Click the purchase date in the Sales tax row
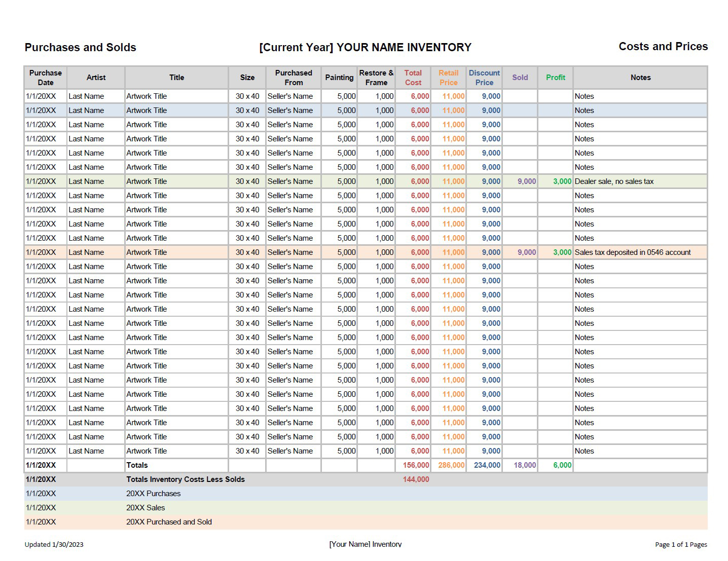Viewport: 728px width, 561px height. pos(41,252)
